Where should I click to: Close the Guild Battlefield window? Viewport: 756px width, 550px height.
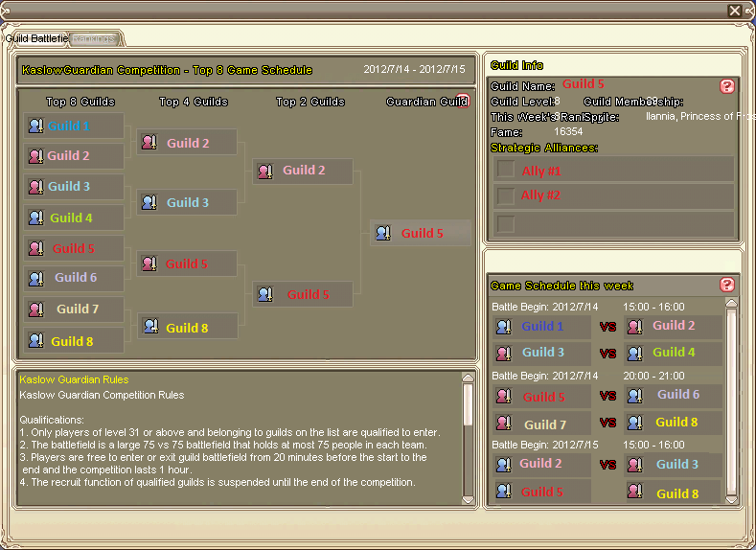coord(735,11)
